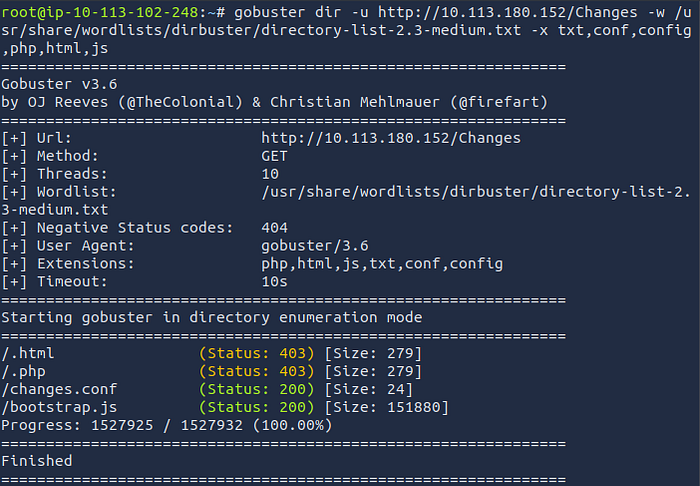700x486 pixels.
Task: Click the Negative Status codes value 404
Action: (275, 228)
